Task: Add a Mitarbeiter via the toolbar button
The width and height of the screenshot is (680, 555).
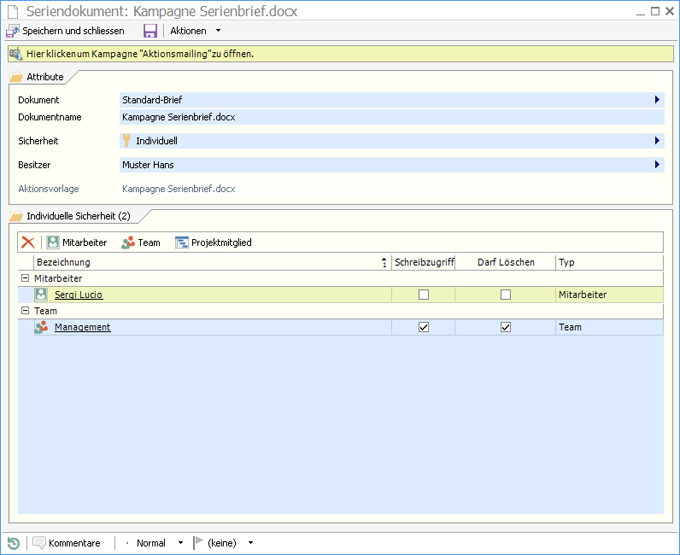Action: pos(77,242)
